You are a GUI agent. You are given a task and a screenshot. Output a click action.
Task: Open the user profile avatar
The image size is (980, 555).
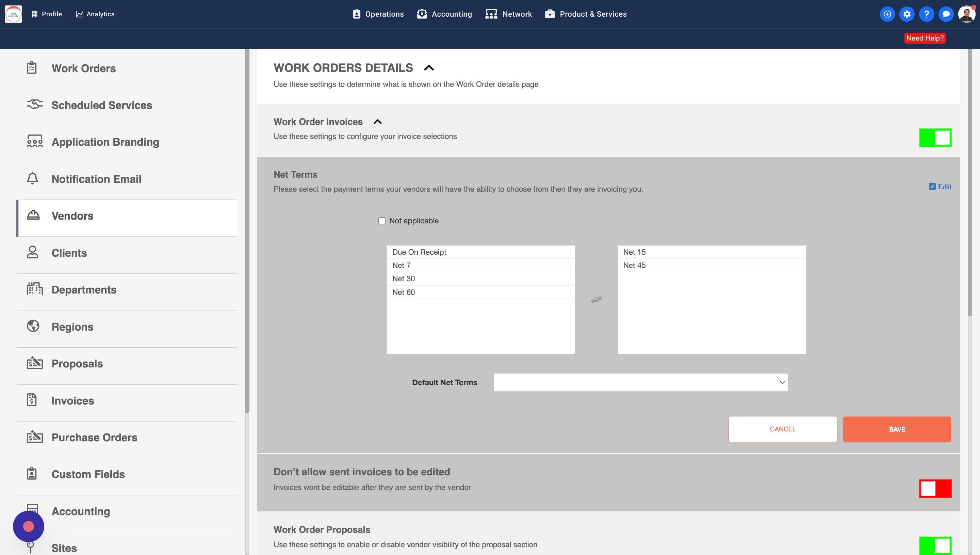[966, 14]
